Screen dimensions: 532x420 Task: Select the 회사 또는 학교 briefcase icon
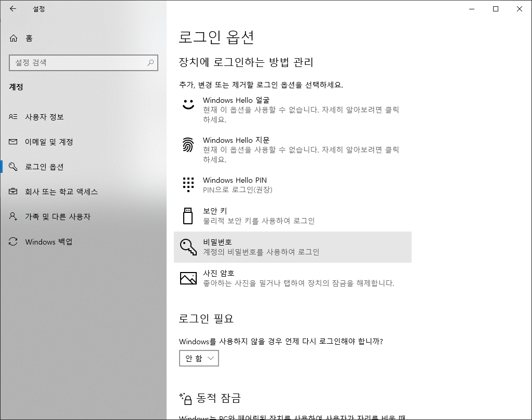point(13,192)
